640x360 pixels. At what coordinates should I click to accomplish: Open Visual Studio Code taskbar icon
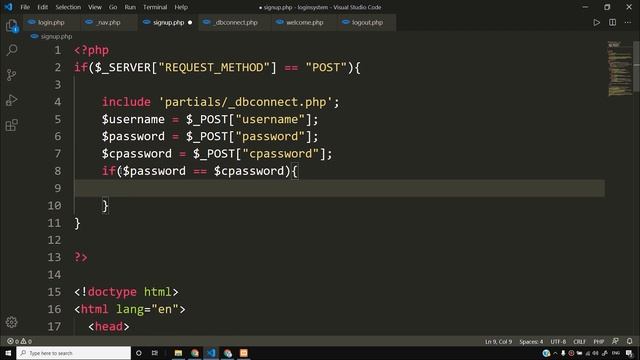point(211,353)
